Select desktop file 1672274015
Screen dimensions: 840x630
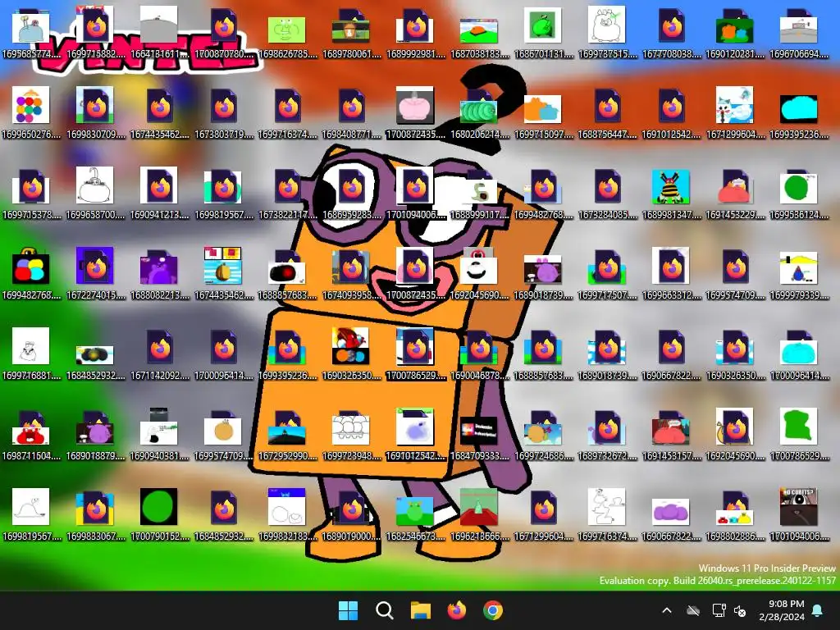point(95,274)
